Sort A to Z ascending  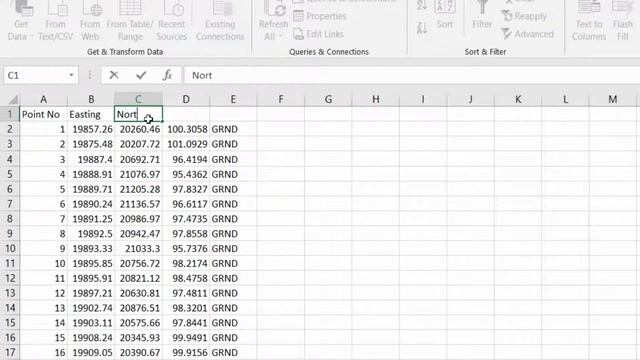point(422,6)
